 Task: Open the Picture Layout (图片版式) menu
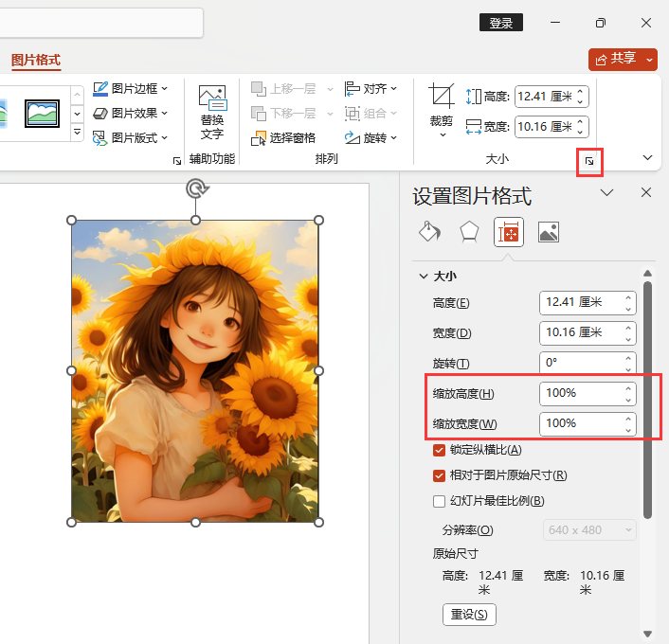(130, 138)
